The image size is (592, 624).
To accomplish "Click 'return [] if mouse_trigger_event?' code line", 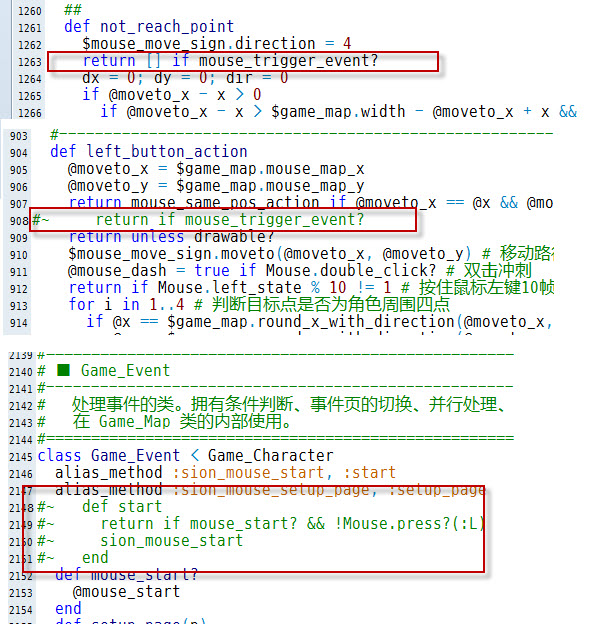I will click(x=230, y=61).
